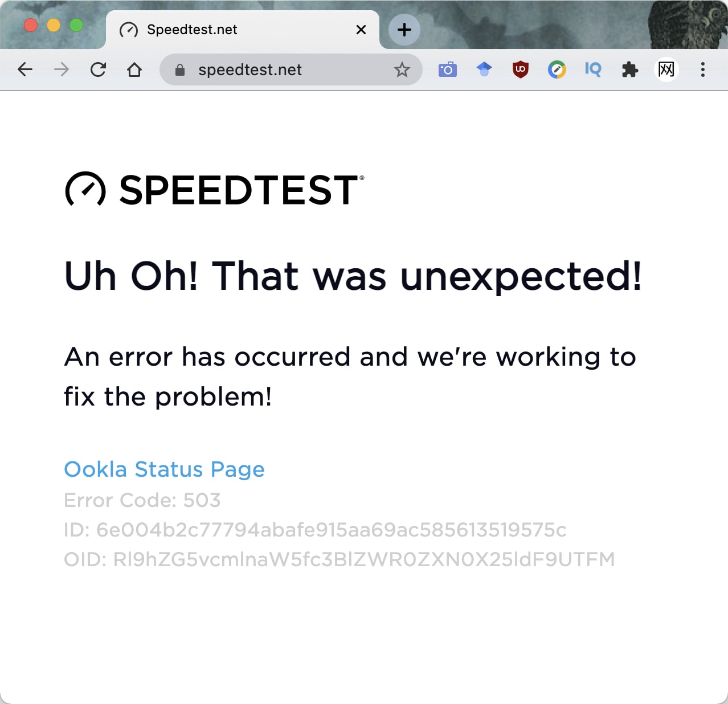Viewport: 728px width, 704px height.
Task: Open the camera screenshot extension
Action: pos(448,69)
